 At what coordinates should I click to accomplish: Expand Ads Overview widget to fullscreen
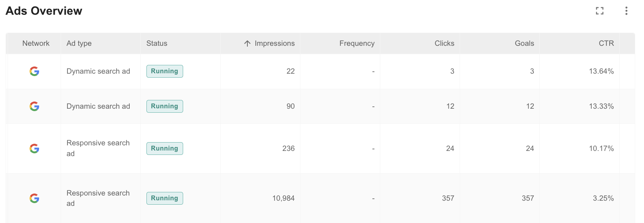pyautogui.click(x=599, y=11)
